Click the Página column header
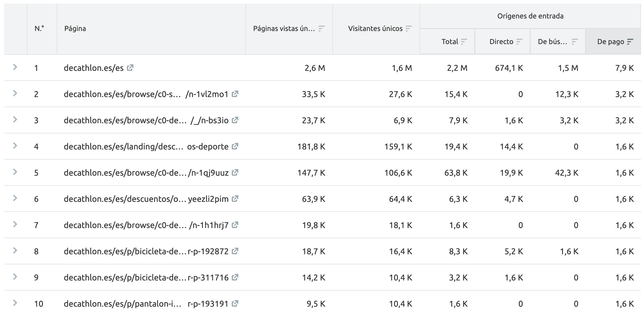This screenshot has height=315, width=644. pyautogui.click(x=75, y=29)
